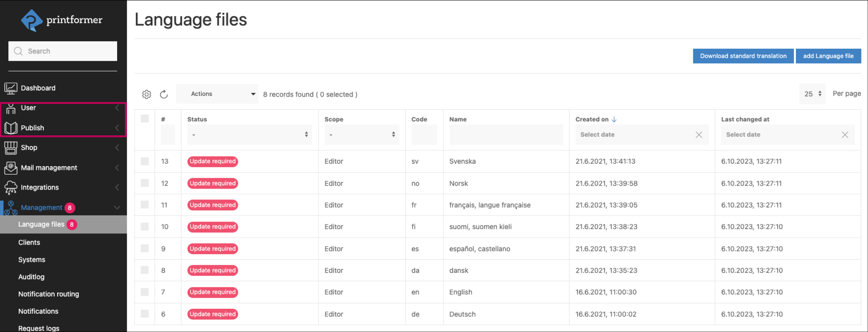Toggle the select-all checkbox in table header
Viewport: 868px width, 332px height.
pyautogui.click(x=145, y=119)
